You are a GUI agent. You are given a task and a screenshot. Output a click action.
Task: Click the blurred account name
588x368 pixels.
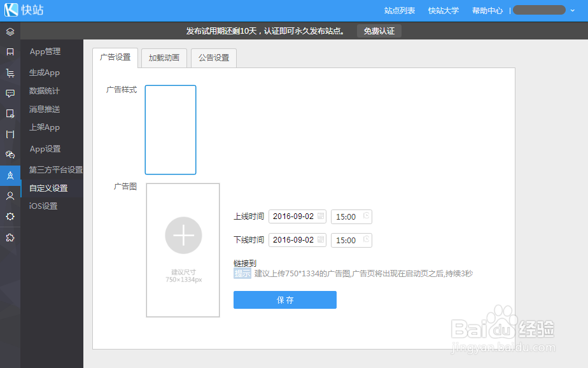(539, 10)
